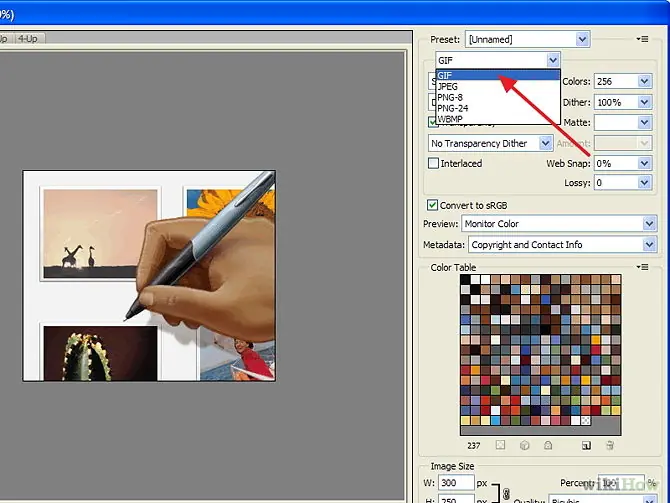Screen dimensions: 670x503
Task: Collapse the GIF file format dropdown arrow
Action: pyautogui.click(x=553, y=60)
